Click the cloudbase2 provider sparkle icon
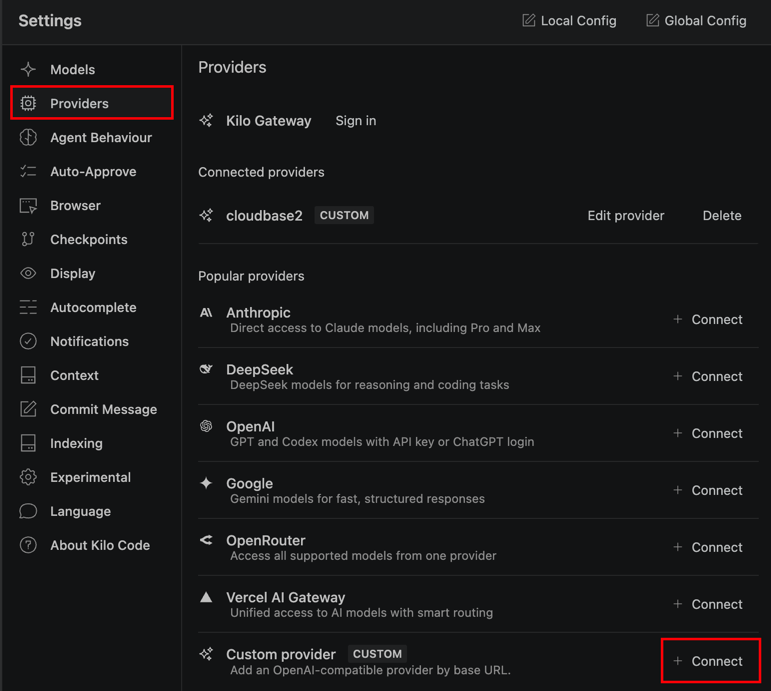771x691 pixels. coord(206,215)
